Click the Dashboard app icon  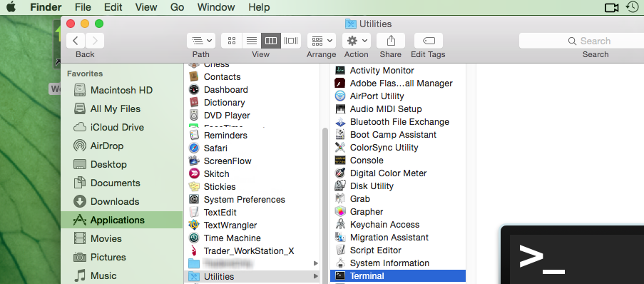click(194, 89)
